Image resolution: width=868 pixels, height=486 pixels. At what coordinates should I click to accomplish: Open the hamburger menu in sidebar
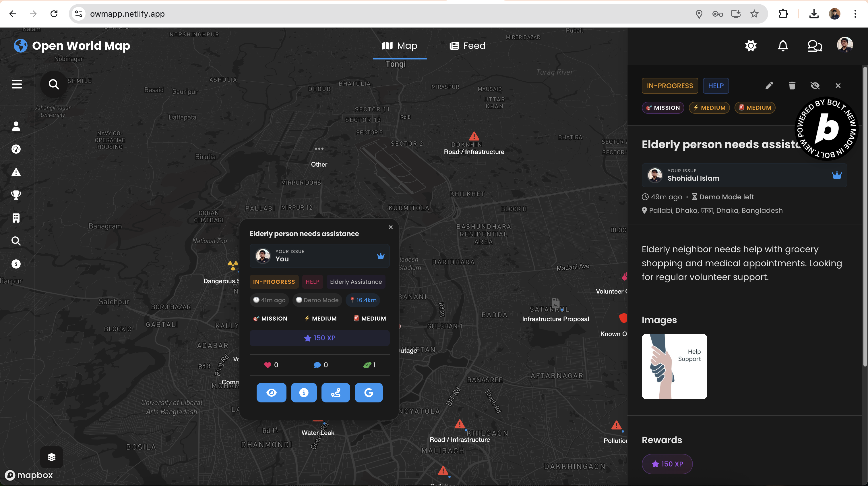point(17,84)
